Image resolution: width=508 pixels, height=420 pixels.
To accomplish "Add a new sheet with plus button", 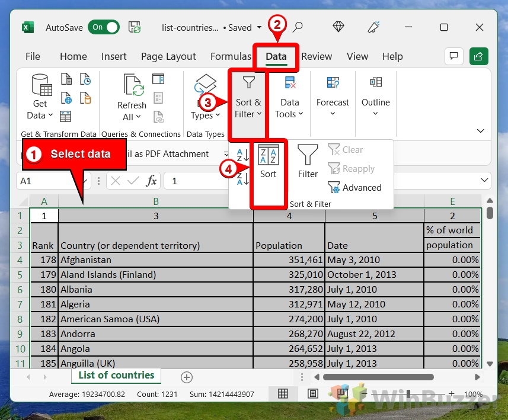I will (187, 377).
